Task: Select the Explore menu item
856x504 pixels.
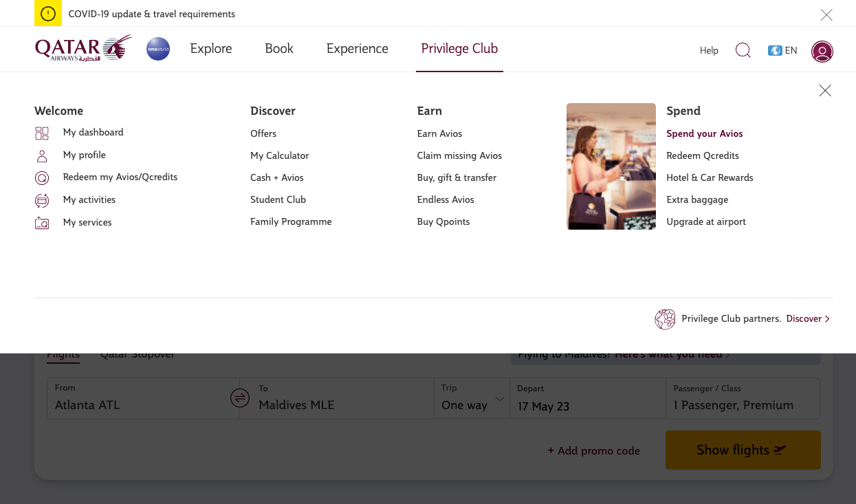Action: (x=211, y=49)
